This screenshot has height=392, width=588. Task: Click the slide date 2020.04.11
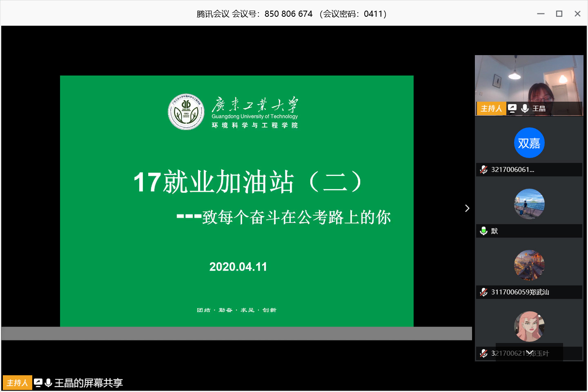238,267
